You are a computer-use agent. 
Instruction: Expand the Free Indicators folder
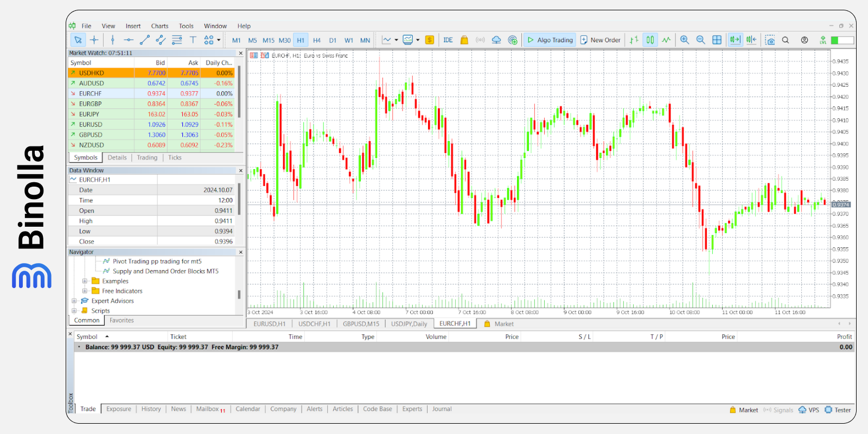(x=85, y=291)
